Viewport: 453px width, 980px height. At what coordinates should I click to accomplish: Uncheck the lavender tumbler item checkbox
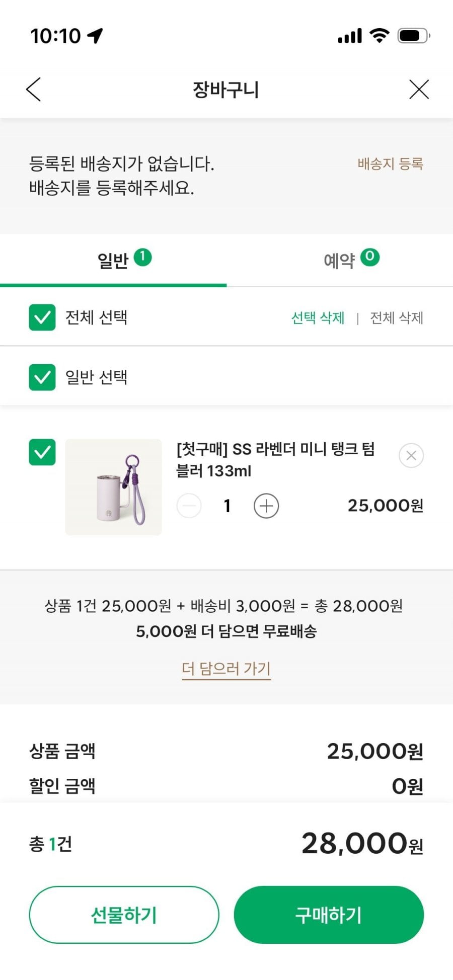pos(42,452)
